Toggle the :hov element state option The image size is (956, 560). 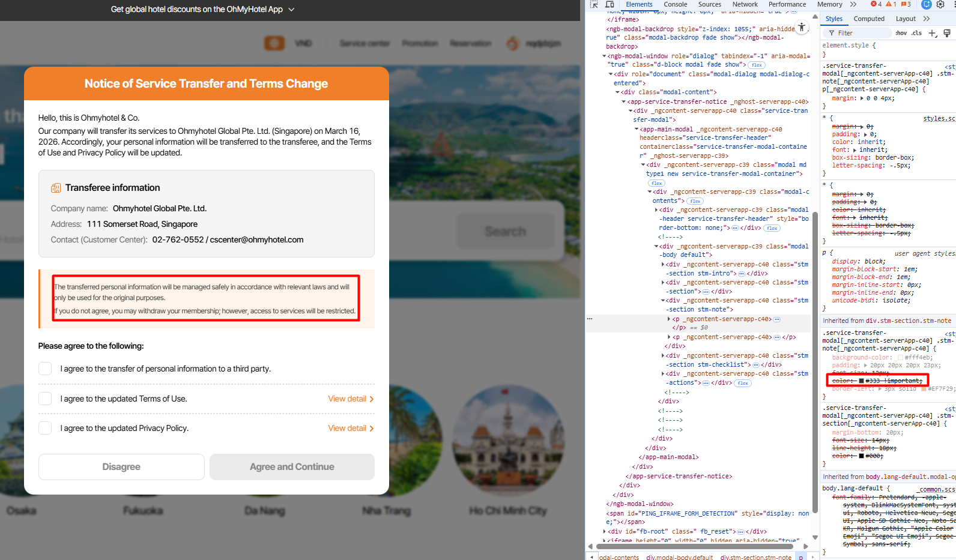pos(901,33)
